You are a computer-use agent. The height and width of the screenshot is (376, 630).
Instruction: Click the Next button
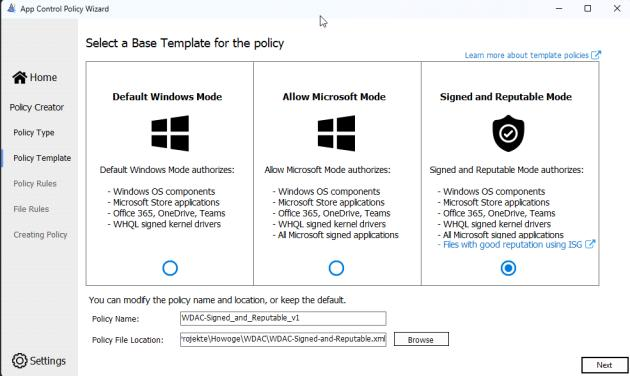point(604,365)
